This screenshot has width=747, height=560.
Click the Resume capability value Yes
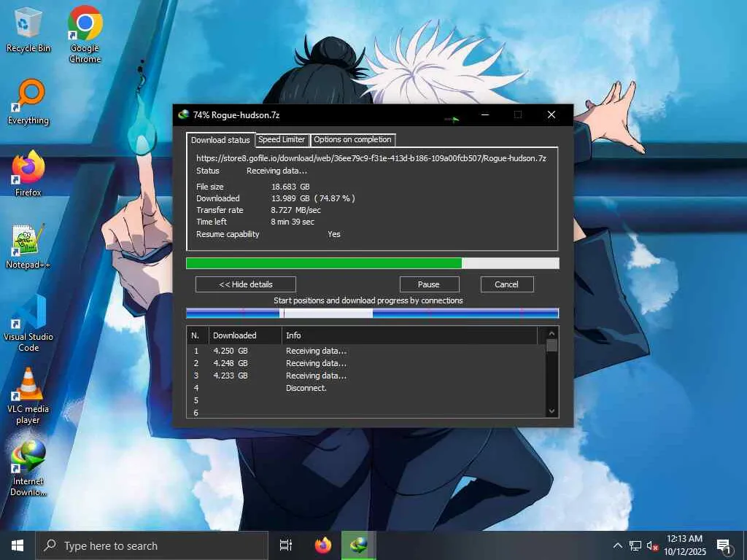[334, 234]
